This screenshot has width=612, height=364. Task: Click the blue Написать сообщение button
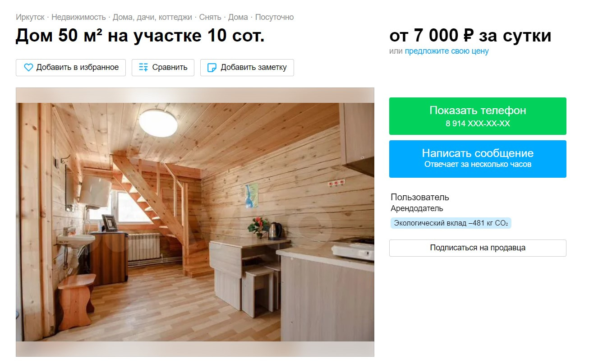pyautogui.click(x=478, y=159)
